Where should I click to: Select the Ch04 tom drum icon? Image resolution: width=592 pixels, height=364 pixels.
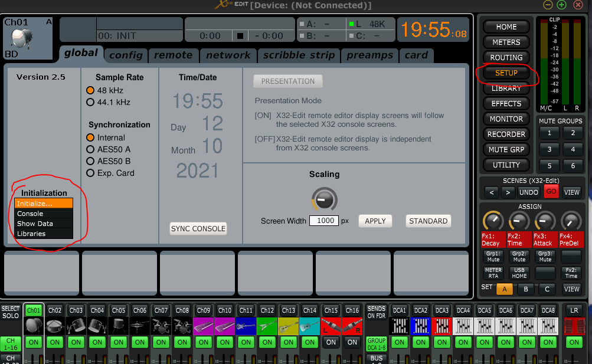click(97, 326)
